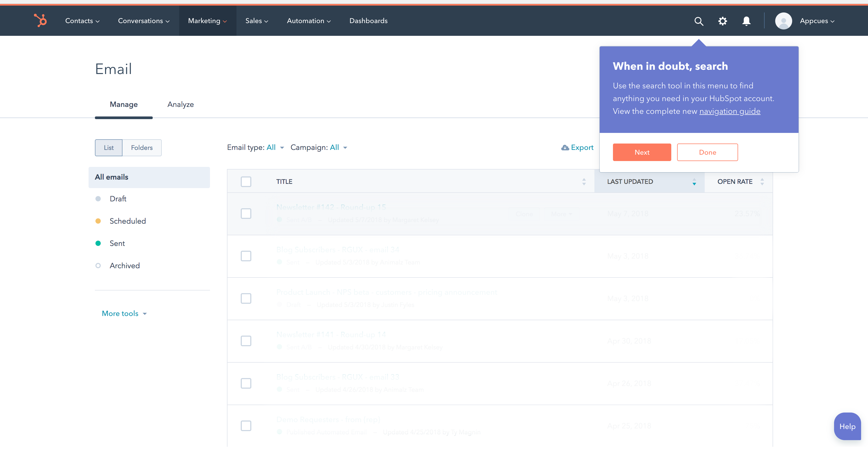
Task: Select All emails in sidebar
Action: tap(149, 177)
